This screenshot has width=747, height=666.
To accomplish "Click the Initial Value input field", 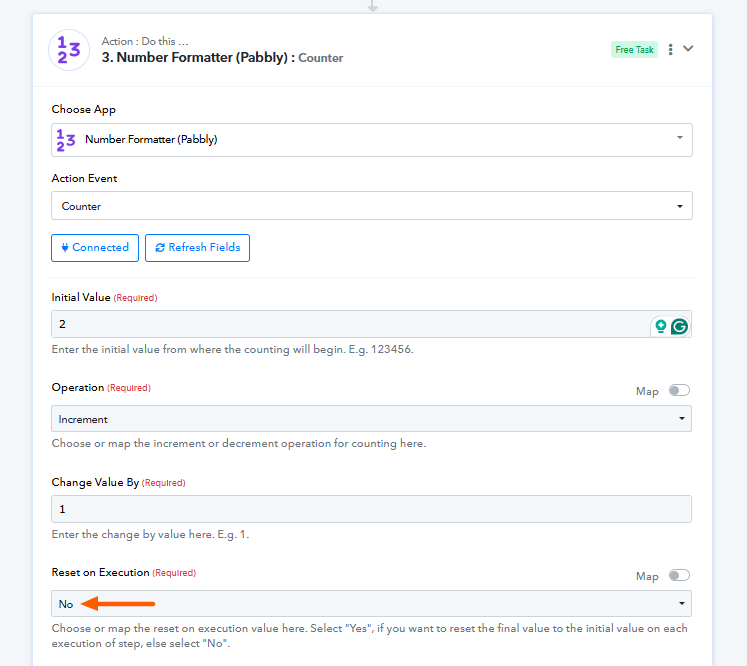I will coord(350,325).
